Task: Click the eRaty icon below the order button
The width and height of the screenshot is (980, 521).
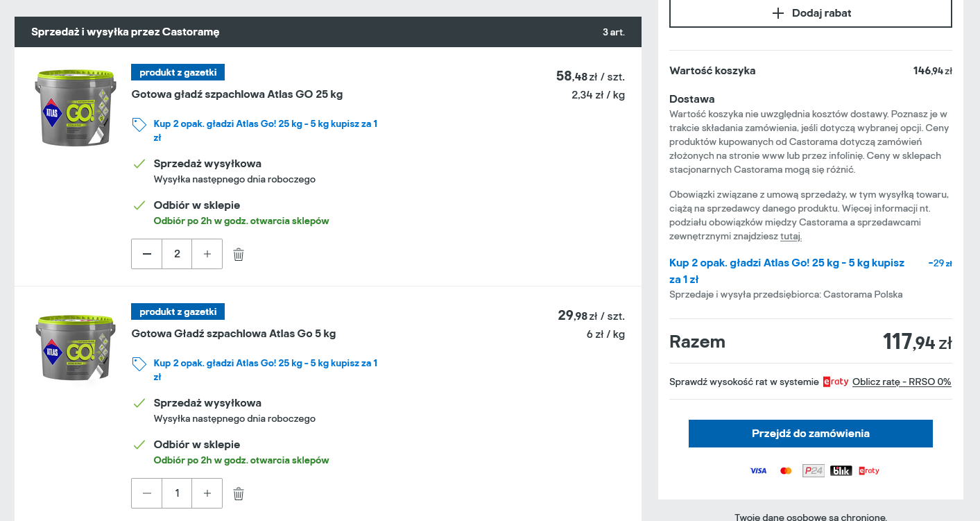Action: point(869,471)
